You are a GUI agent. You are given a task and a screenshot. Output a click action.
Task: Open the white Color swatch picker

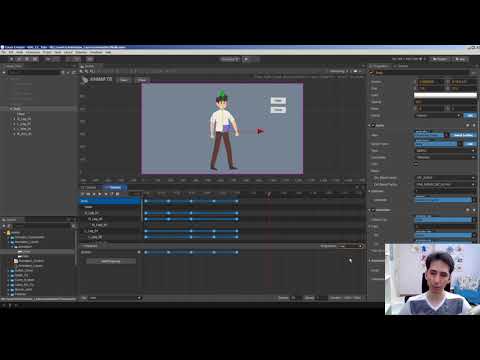click(445, 95)
